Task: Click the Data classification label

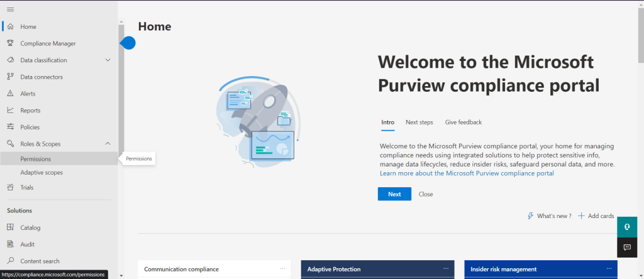Action: pos(43,60)
